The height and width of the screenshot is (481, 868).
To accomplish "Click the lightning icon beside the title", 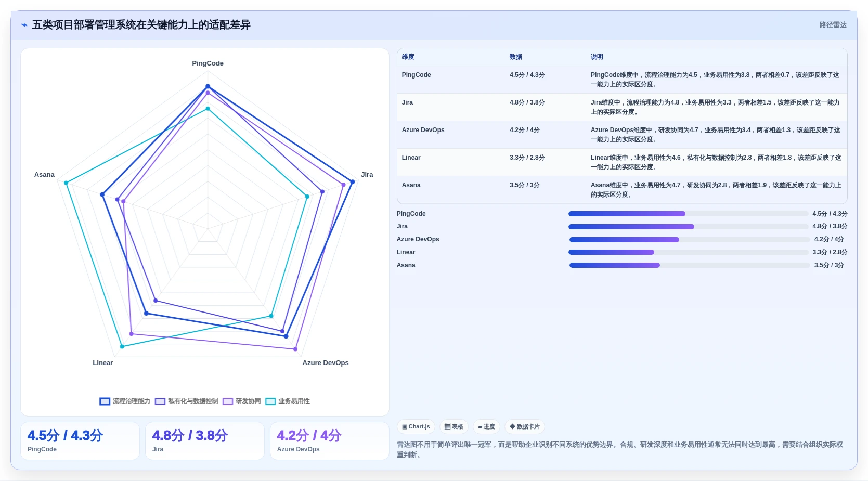I will (24, 25).
